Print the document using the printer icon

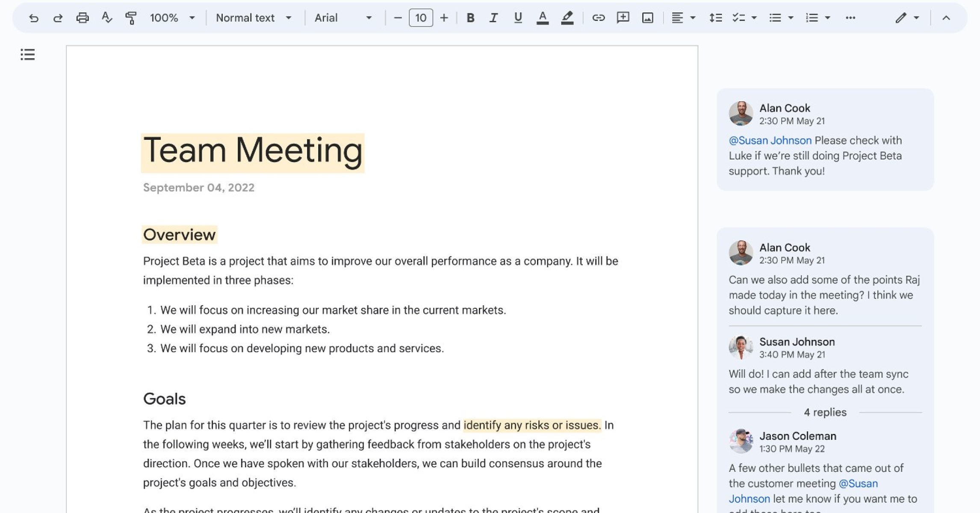coord(82,18)
